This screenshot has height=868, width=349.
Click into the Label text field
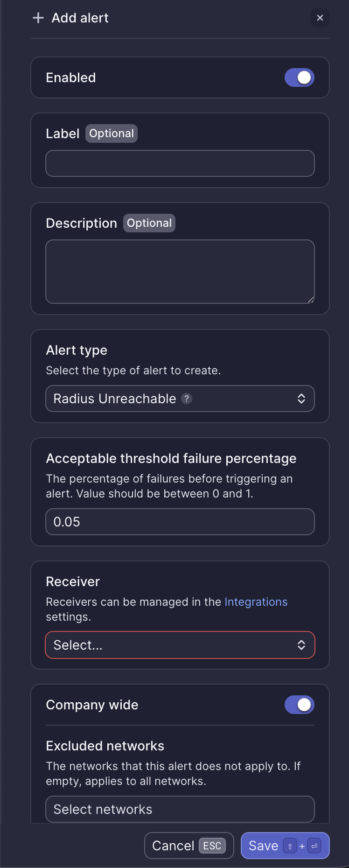180,163
